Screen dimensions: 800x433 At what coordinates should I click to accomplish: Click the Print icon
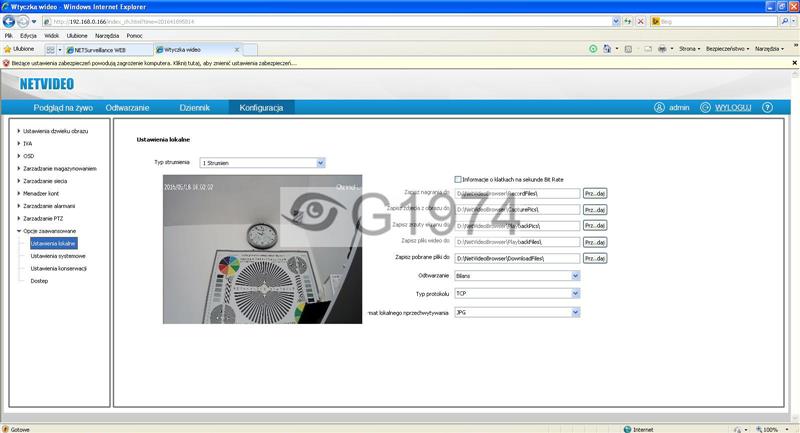pos(662,49)
